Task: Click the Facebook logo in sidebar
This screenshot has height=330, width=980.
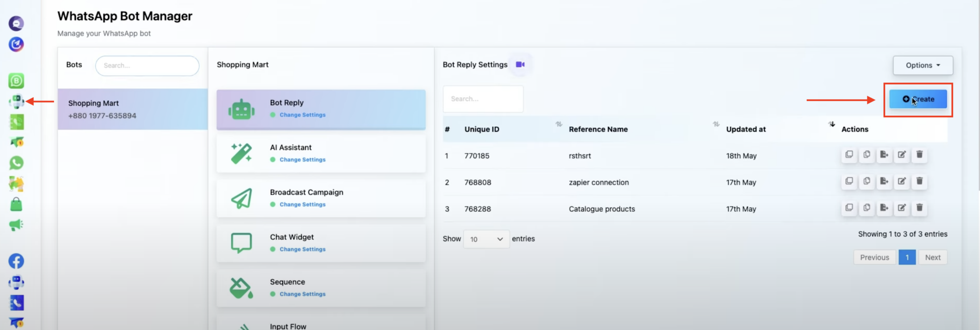Action: tap(16, 261)
